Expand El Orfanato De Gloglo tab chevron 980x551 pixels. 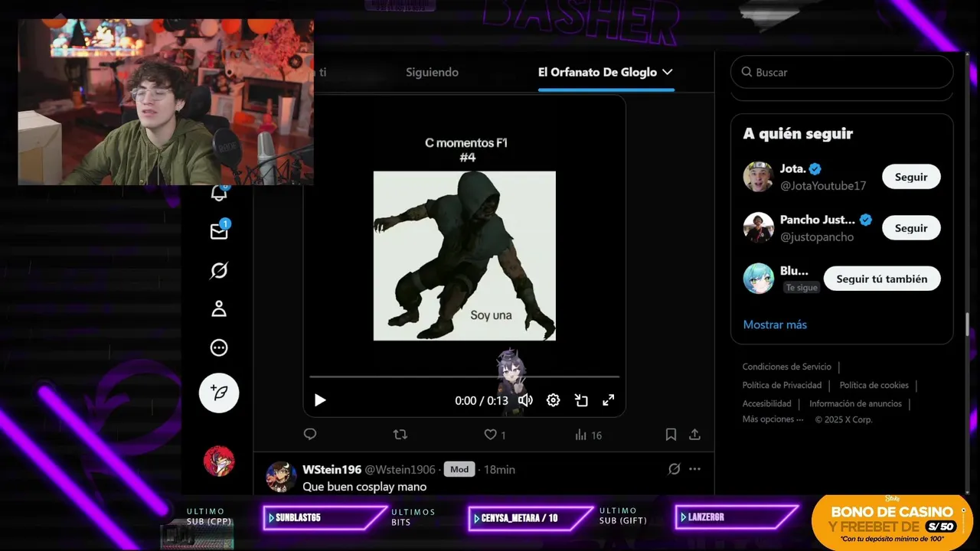[668, 72]
